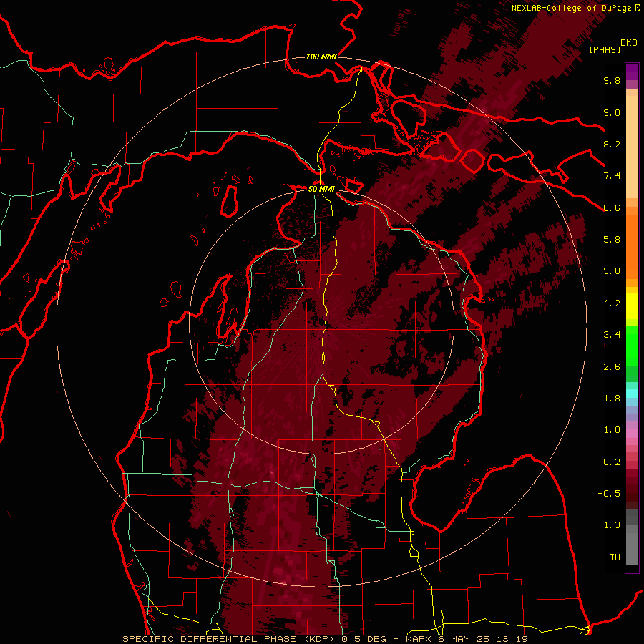Pick the yellow segment of the color bar

tap(632, 306)
